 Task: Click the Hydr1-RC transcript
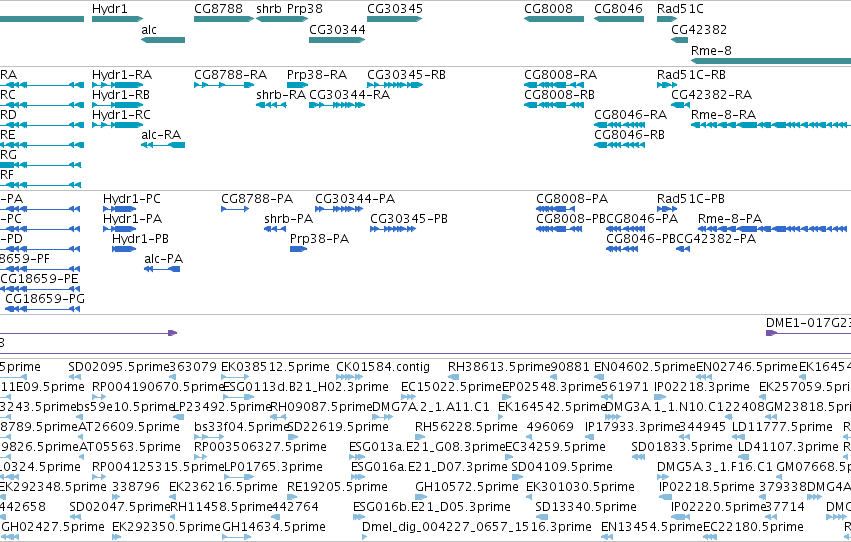pos(117,125)
